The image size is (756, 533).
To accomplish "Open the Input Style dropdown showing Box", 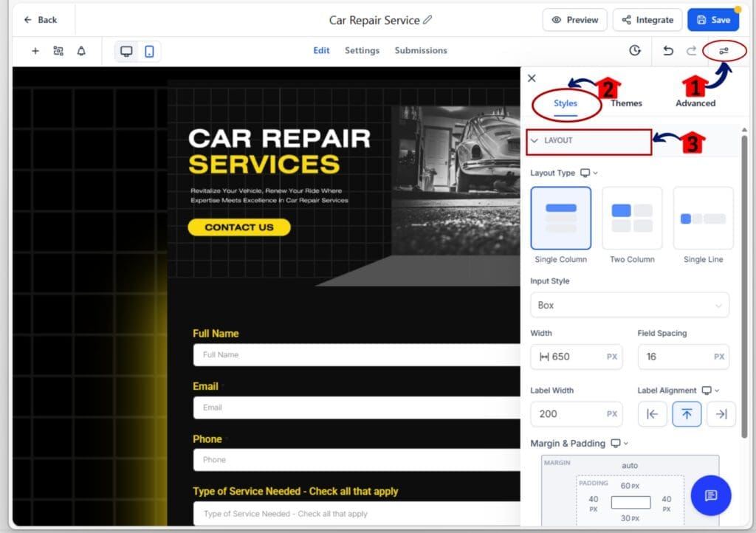I will pos(629,305).
